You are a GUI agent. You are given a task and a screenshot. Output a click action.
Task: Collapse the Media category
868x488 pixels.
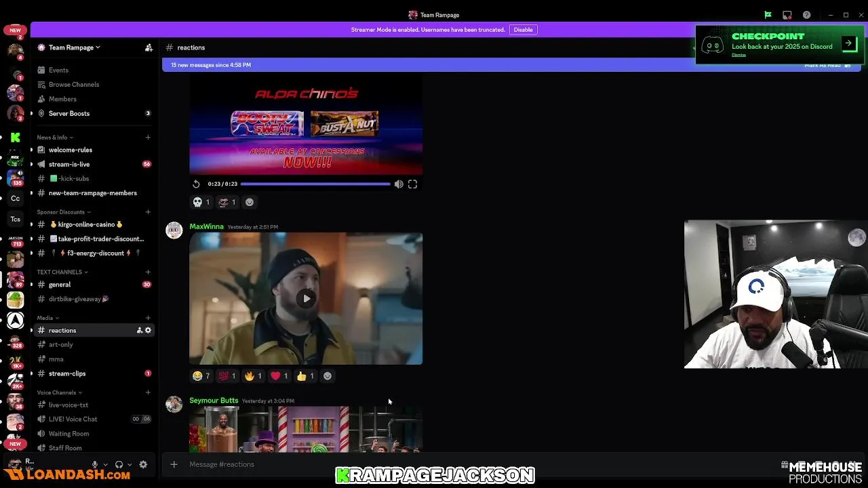(x=47, y=318)
